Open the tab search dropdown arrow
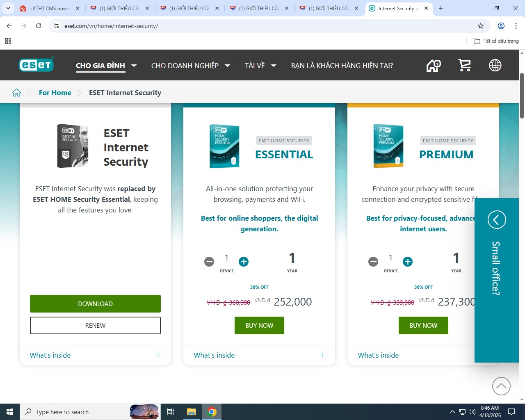Viewport: 525px width, 420px height. point(8,8)
